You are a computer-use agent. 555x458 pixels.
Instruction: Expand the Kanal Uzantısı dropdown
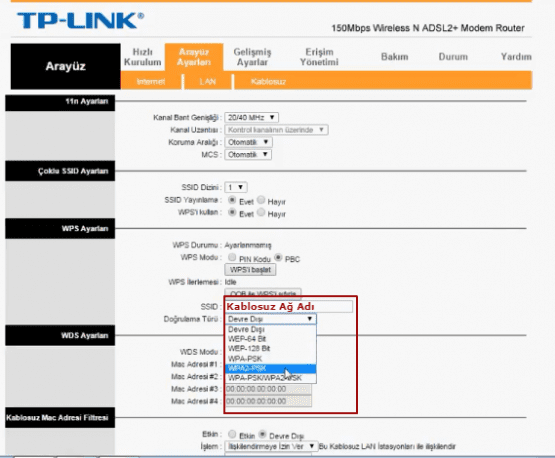pyautogui.click(x=276, y=130)
